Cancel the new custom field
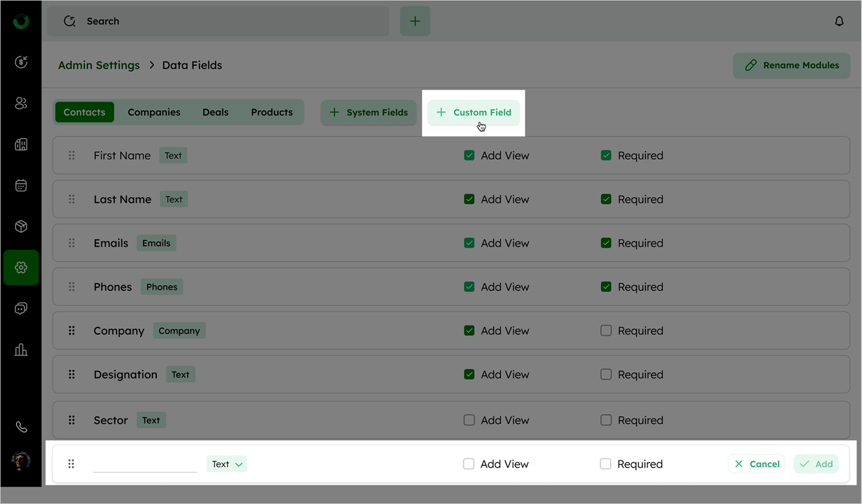This screenshot has width=862, height=504. click(757, 464)
